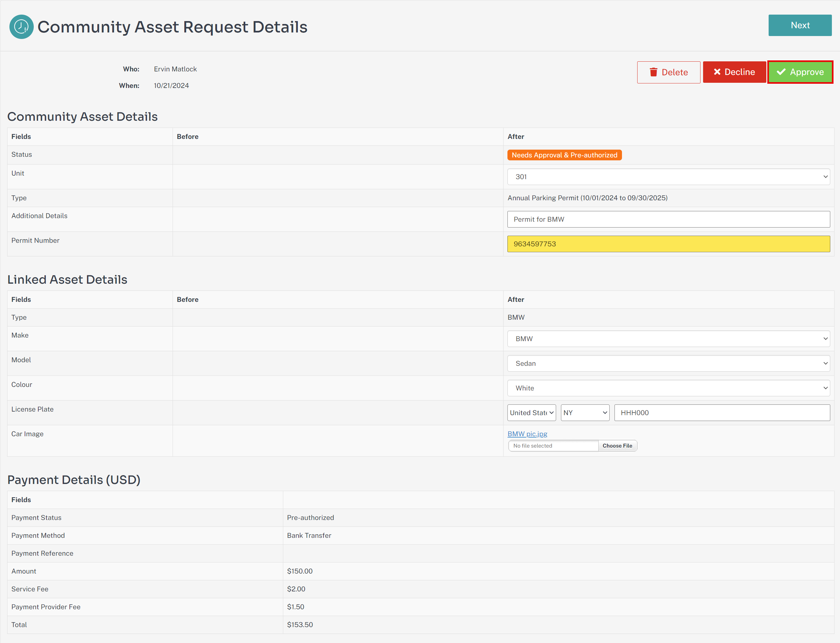
Task: Open the Model dropdown showing Sedan
Action: [669, 363]
